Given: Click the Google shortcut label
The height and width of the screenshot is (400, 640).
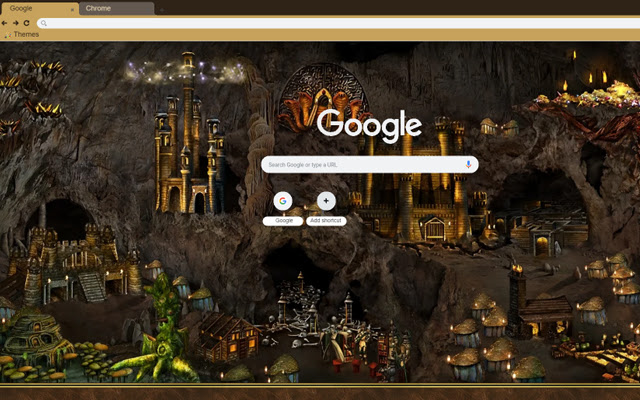Looking at the screenshot, I should point(283,221).
